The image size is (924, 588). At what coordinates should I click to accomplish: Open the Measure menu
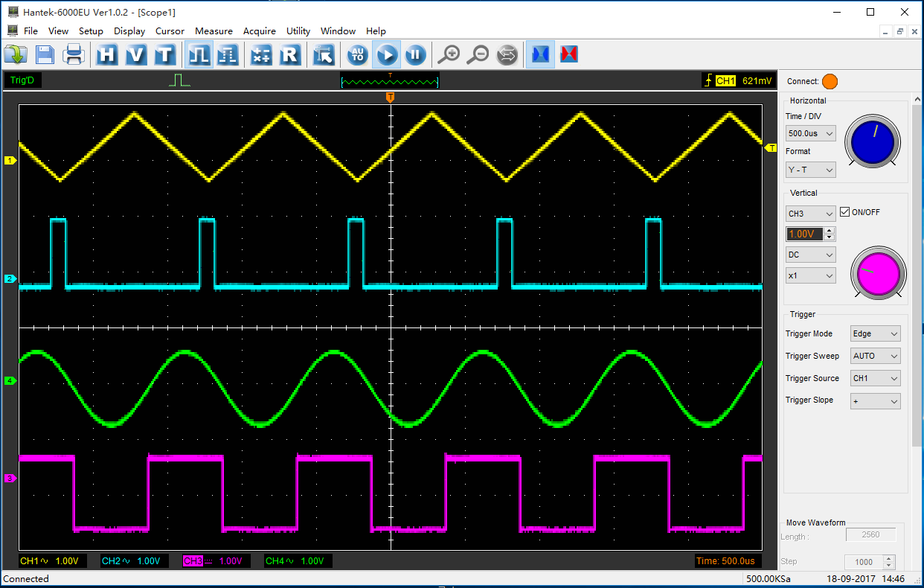point(214,31)
